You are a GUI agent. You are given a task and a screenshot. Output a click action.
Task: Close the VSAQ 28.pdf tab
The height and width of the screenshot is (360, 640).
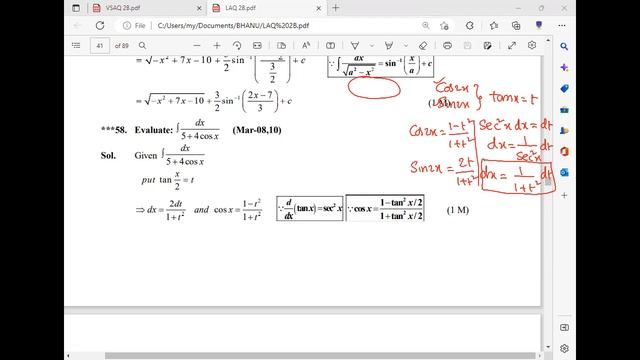click(x=199, y=8)
